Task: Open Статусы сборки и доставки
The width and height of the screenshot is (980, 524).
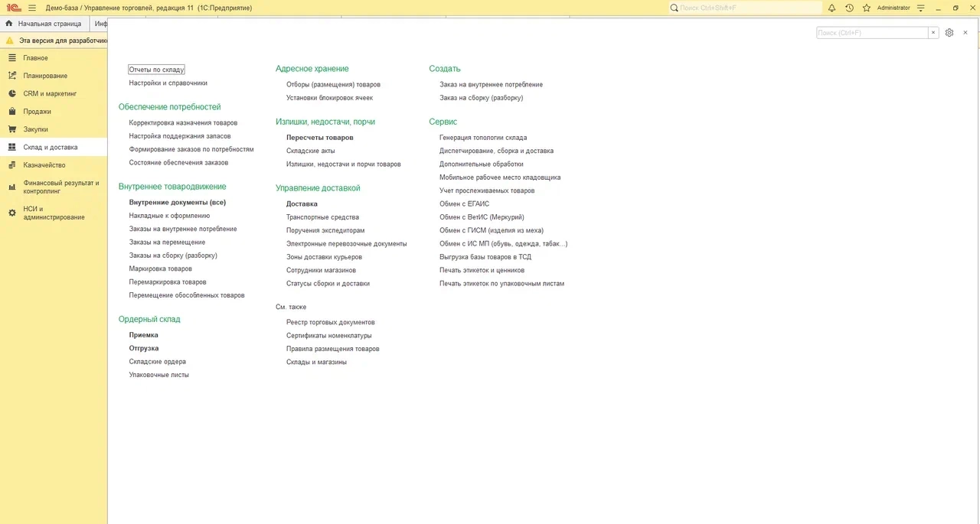Action: pyautogui.click(x=328, y=283)
